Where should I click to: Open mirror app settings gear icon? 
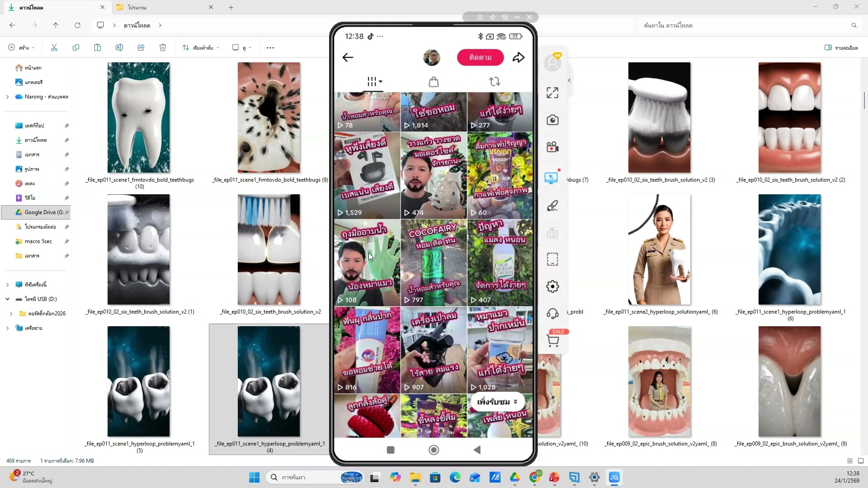552,286
